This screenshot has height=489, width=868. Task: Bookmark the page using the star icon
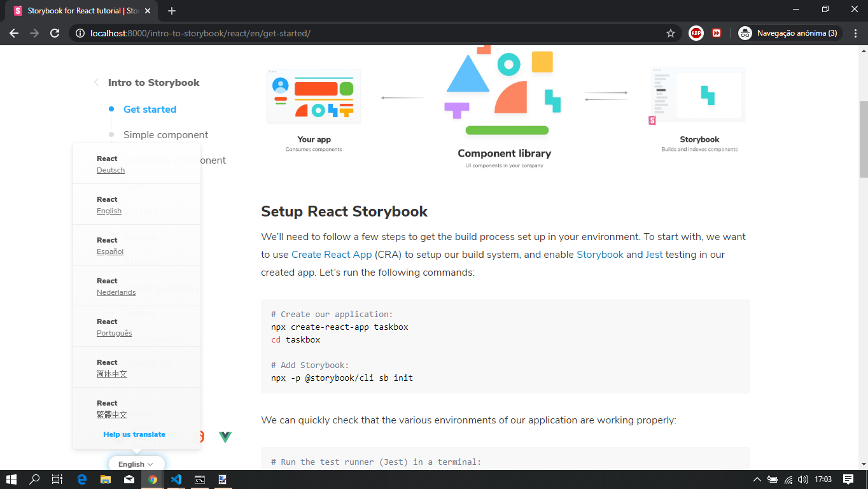click(671, 32)
